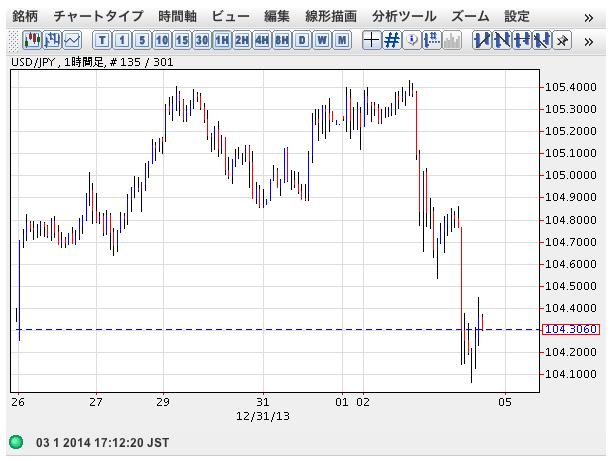
Task: Click the timestamp 03 1 2014 17:12:20 JST
Action: point(103,443)
